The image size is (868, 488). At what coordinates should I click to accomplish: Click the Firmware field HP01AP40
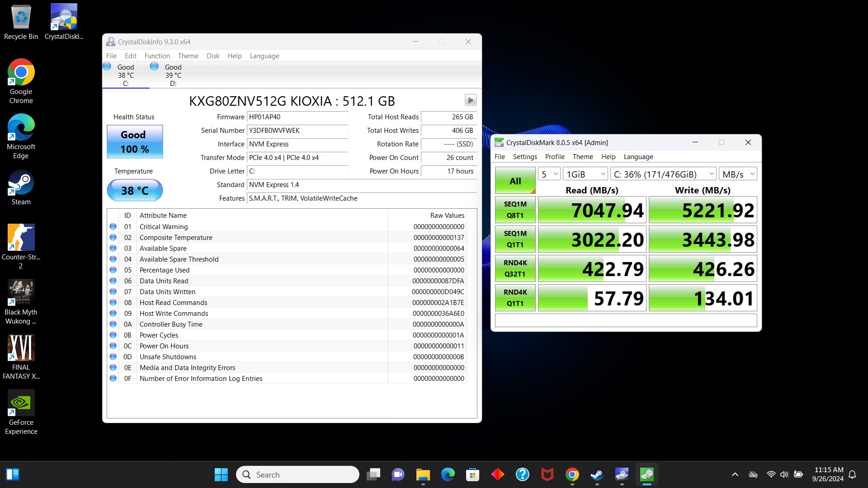[x=297, y=117]
